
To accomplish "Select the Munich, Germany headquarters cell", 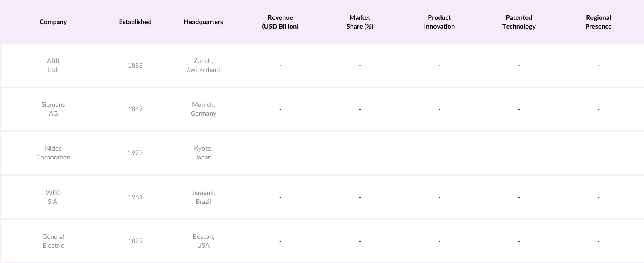I will point(203,109).
